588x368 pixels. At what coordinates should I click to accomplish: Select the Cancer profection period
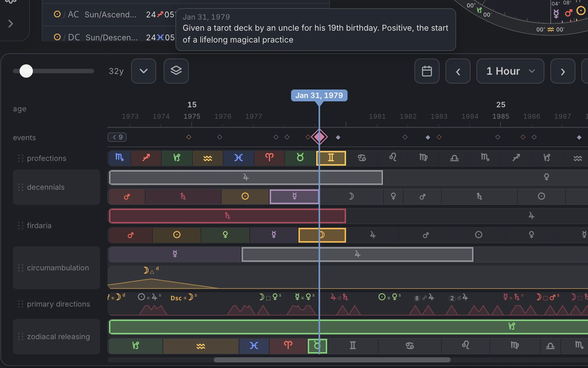pyautogui.click(x=362, y=158)
